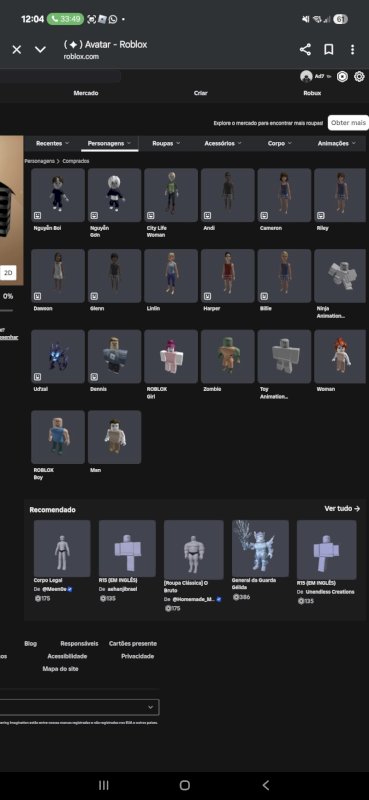
Task: Expand the Recentes dropdown tab
Action: coord(52,143)
